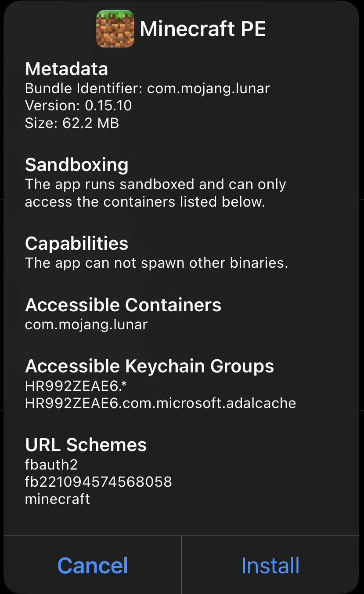Tap the Cancel button
This screenshot has height=594, width=364.
(93, 565)
